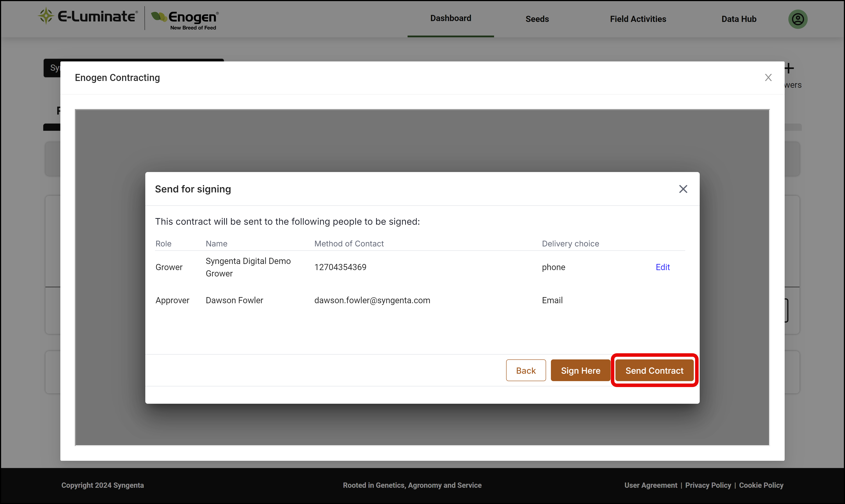The height and width of the screenshot is (504, 845).
Task: Open the Dashboard tab
Action: pyautogui.click(x=450, y=18)
